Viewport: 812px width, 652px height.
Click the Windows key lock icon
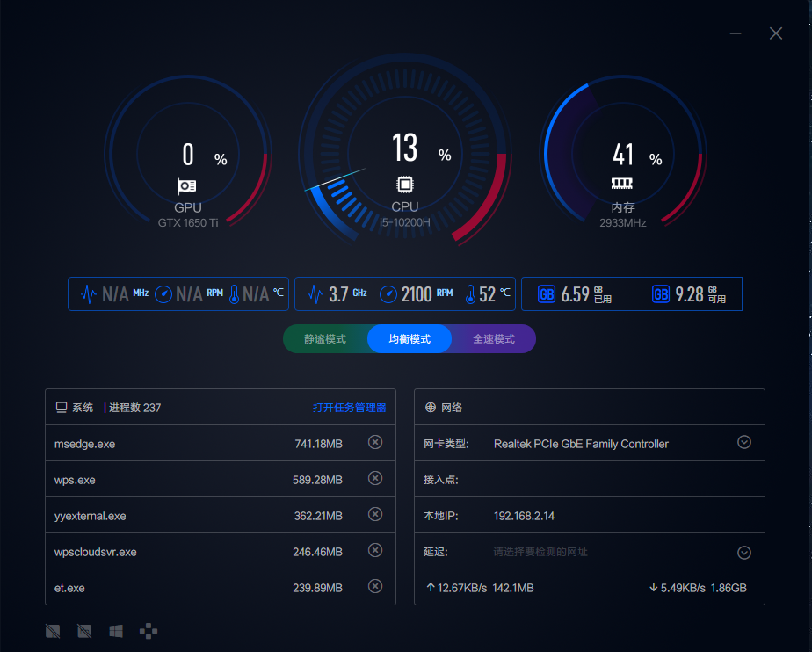[x=116, y=631]
